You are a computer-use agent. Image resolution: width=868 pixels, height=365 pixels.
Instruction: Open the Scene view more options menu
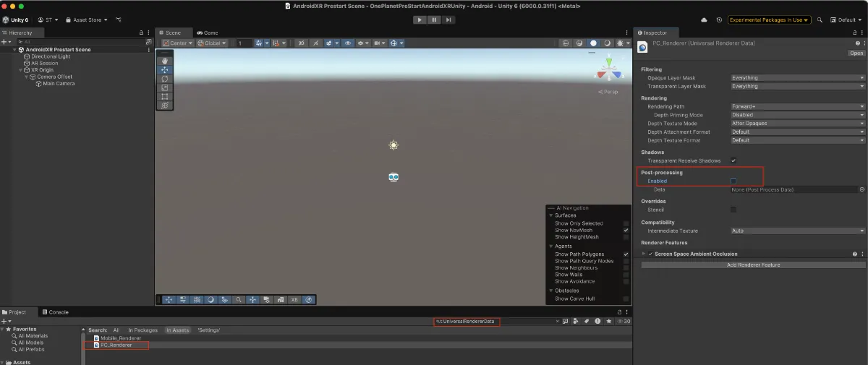(x=626, y=33)
